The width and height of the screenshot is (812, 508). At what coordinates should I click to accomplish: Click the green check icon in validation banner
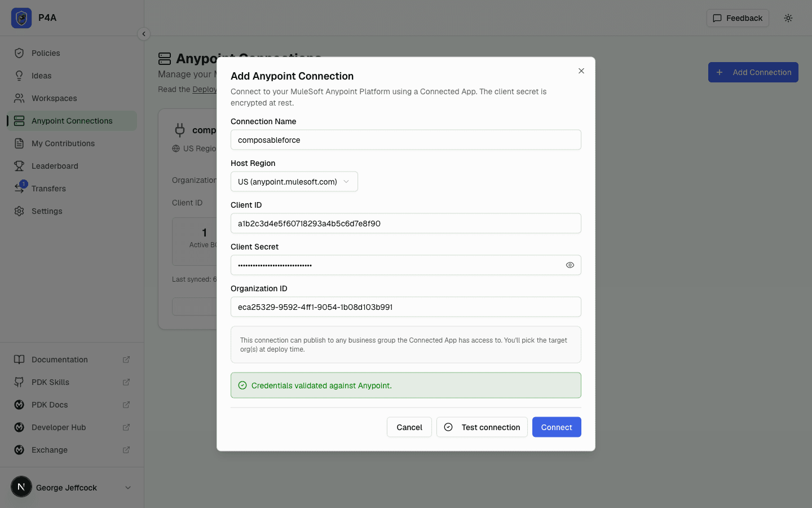[242, 386]
